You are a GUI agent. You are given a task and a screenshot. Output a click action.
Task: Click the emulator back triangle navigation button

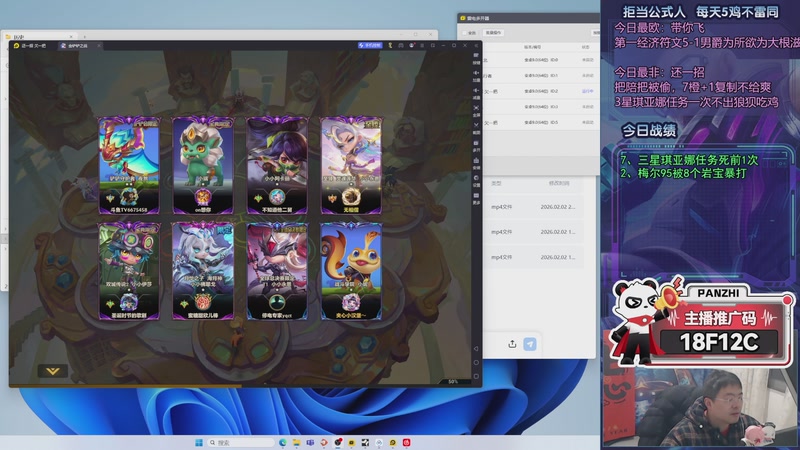click(x=476, y=348)
